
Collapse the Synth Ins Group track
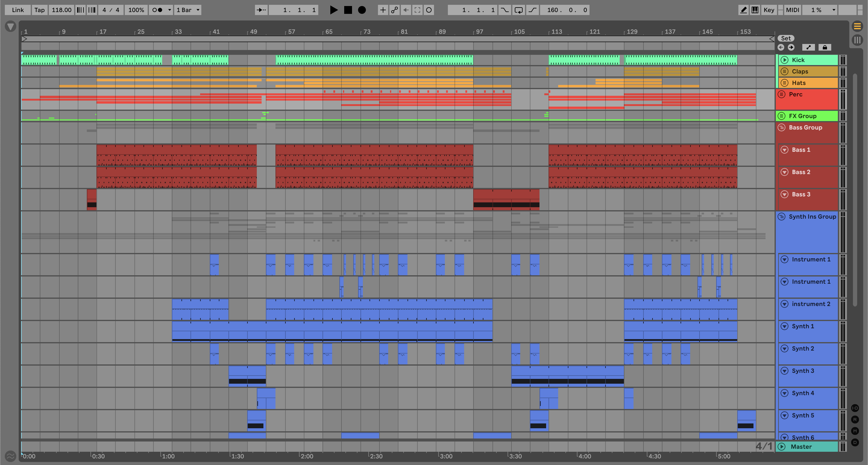coord(782,217)
